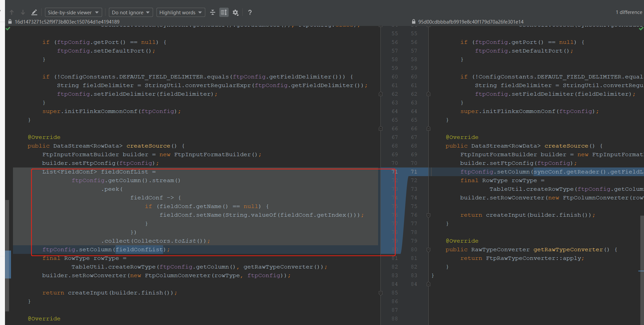Collapse left pane fold marker at line 62
644x325 pixels.
(x=380, y=94)
